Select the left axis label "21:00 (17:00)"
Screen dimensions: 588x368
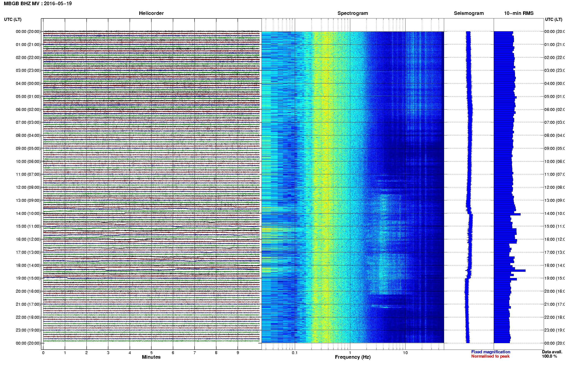tap(28, 304)
